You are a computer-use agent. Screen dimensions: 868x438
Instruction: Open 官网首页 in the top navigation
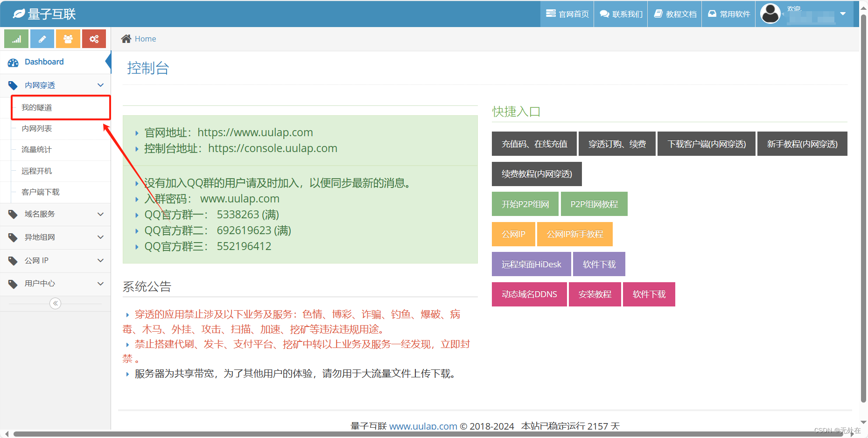(x=567, y=14)
